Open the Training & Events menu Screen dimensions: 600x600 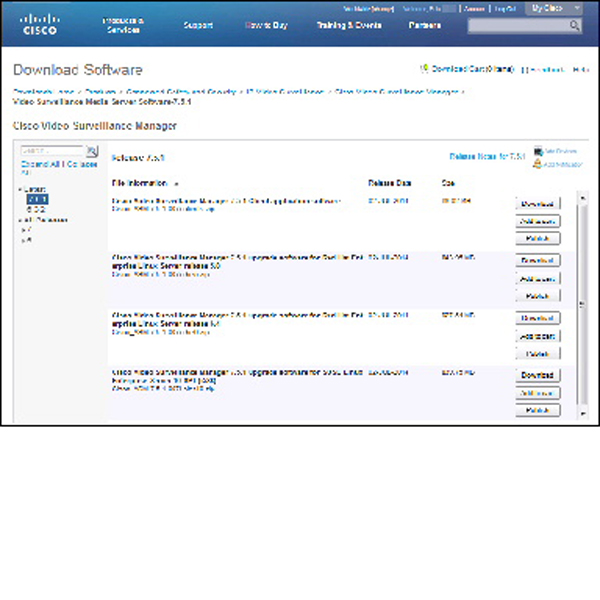tap(349, 25)
